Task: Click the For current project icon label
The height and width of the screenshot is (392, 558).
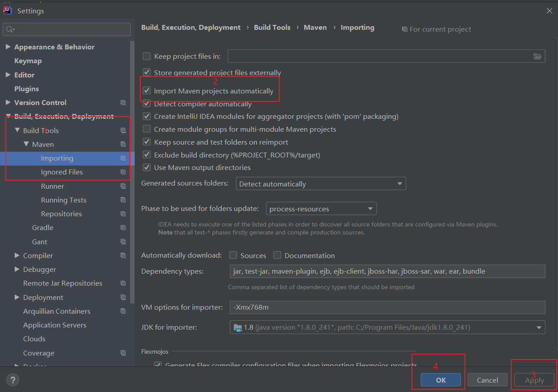Action: (x=436, y=29)
